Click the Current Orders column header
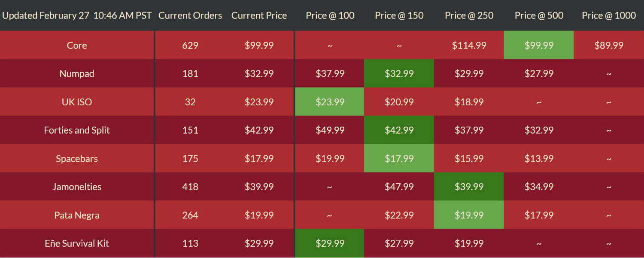The height and width of the screenshot is (258, 644). [x=190, y=15]
